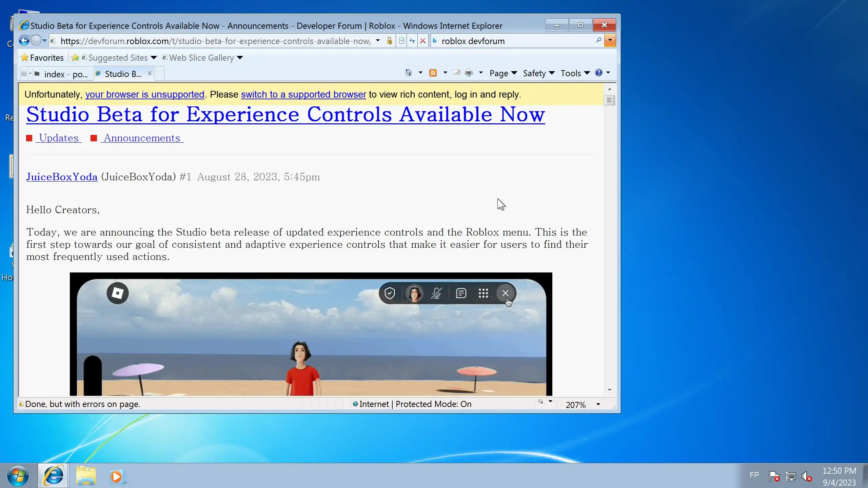
Task: Click the Print toolbar icon
Action: tap(469, 73)
